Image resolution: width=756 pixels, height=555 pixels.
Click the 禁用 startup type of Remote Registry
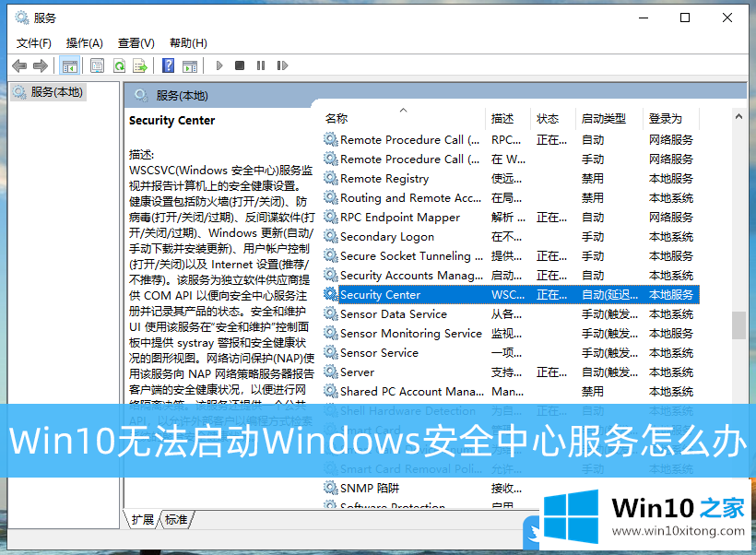pyautogui.click(x=593, y=179)
